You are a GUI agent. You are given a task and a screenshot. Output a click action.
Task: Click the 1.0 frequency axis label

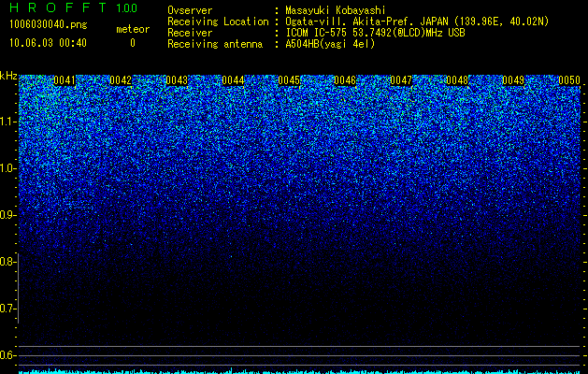point(7,168)
